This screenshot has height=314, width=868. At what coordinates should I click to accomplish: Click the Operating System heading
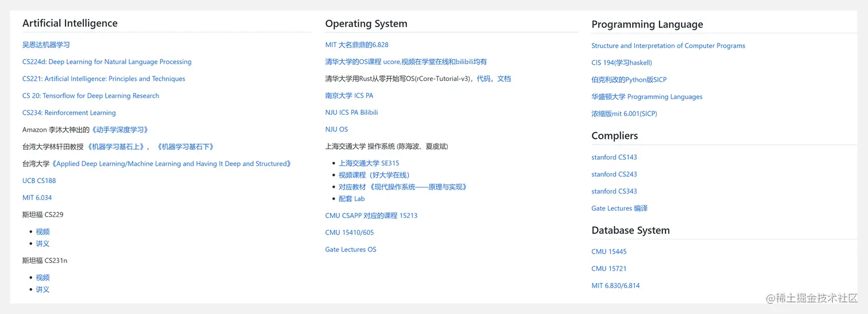point(366,24)
